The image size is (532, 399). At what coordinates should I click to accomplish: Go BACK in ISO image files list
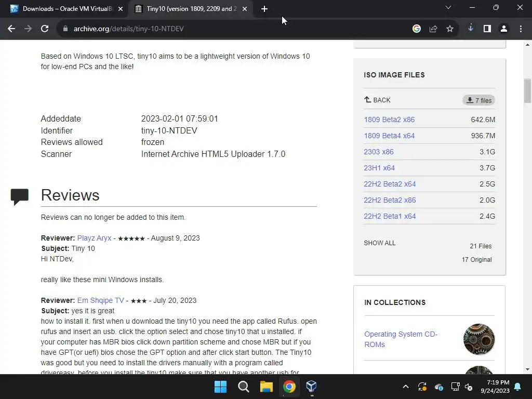click(x=377, y=100)
